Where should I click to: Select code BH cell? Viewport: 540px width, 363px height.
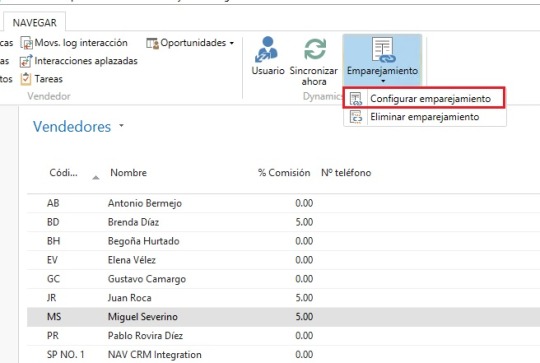(53, 241)
